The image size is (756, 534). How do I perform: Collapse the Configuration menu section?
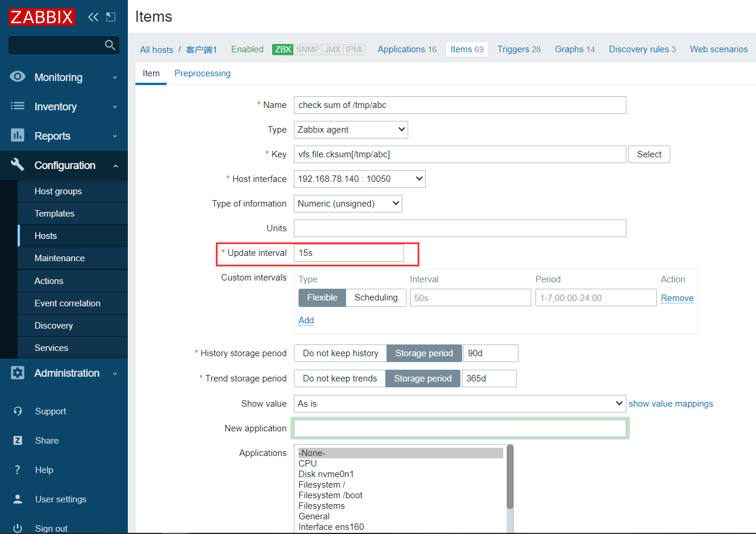tap(63, 165)
